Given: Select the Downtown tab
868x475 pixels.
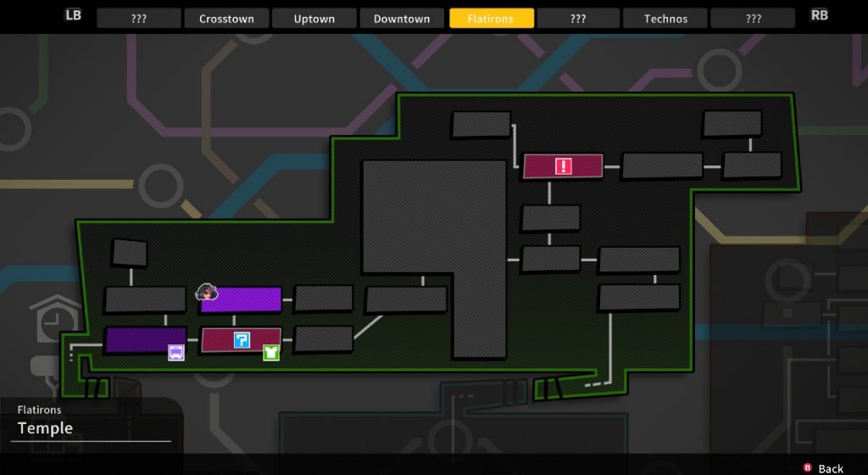Looking at the screenshot, I should pos(402,19).
